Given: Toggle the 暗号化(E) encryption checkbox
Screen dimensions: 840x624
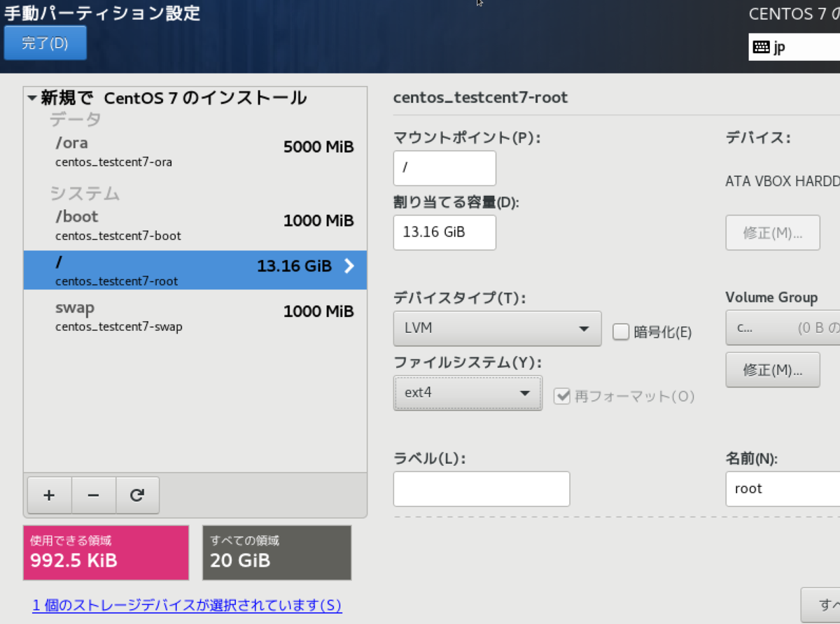Looking at the screenshot, I should pos(620,332).
